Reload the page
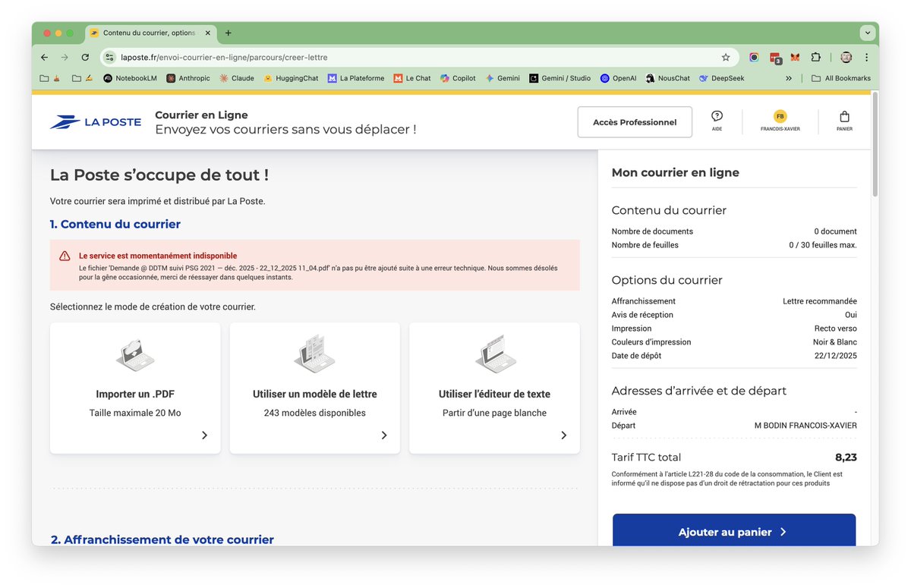The width and height of the screenshot is (911, 588). click(x=85, y=57)
